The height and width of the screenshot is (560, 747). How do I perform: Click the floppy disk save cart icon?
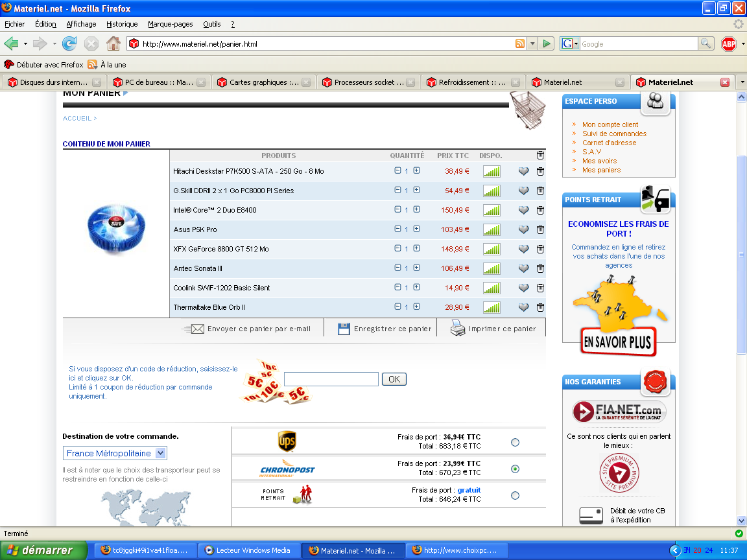344,329
